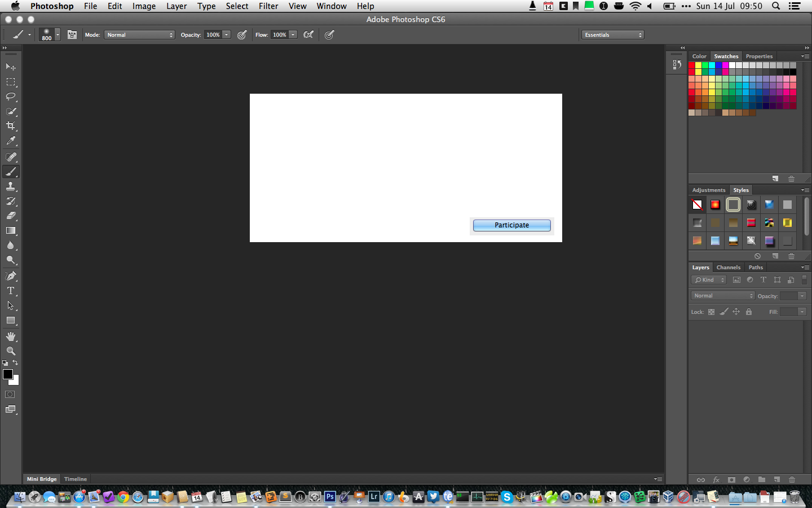
Task: Select the Hand tool
Action: pos(11,336)
